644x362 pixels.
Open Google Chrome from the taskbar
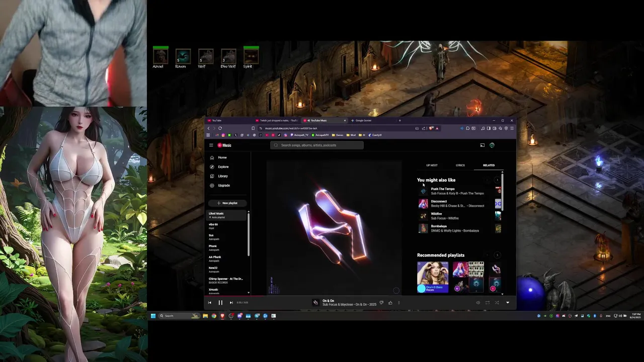[214, 316]
